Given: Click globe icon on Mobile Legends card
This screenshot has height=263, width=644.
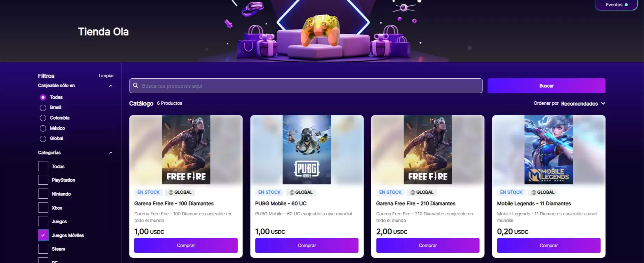Looking at the screenshot, I should tap(534, 192).
